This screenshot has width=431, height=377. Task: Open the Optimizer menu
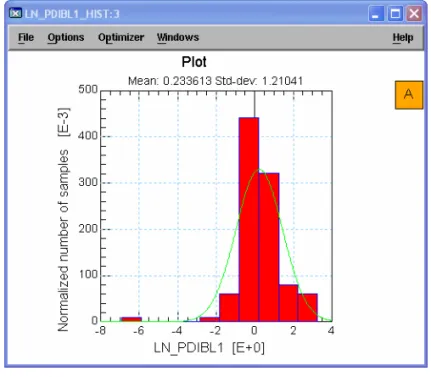click(121, 37)
